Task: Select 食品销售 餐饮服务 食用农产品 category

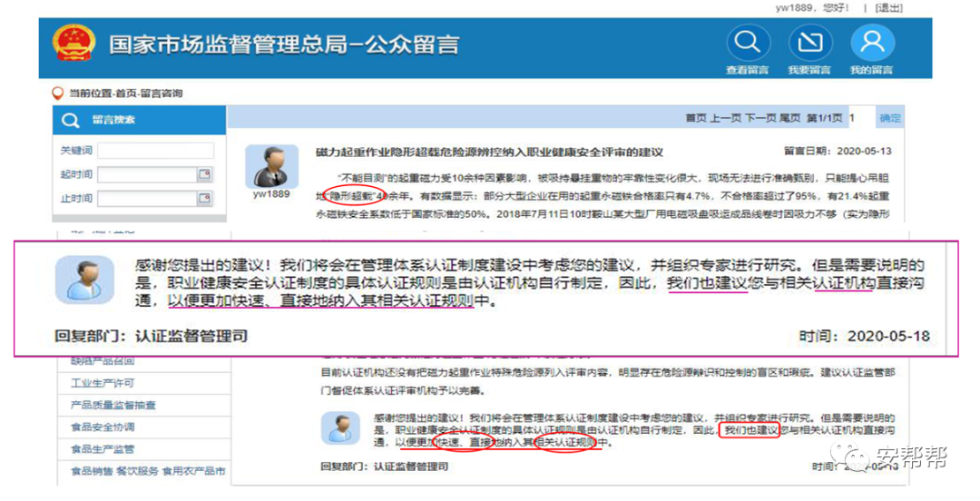Action: 148,471
